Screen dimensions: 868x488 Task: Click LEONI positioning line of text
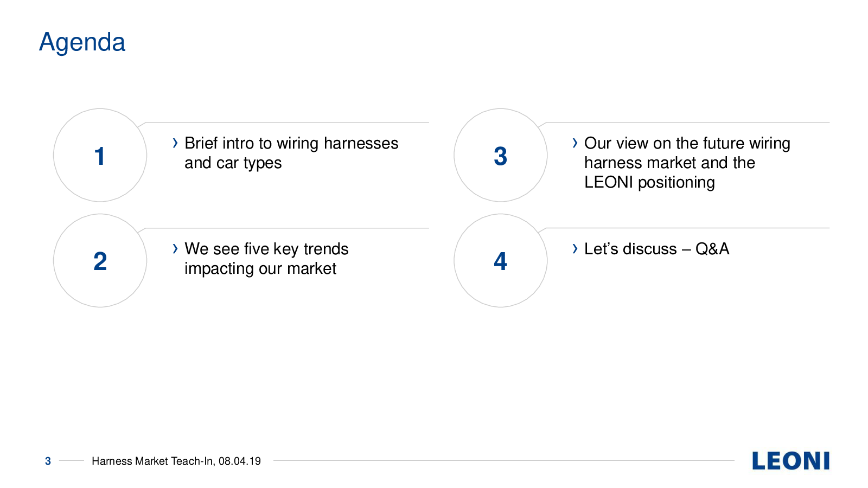coord(649,182)
